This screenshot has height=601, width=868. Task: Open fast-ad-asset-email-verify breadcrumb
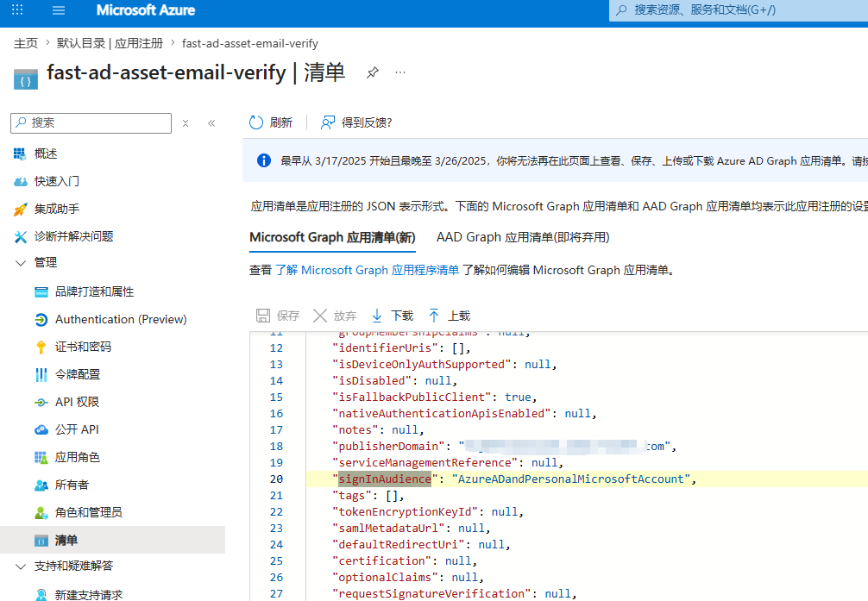(x=250, y=43)
